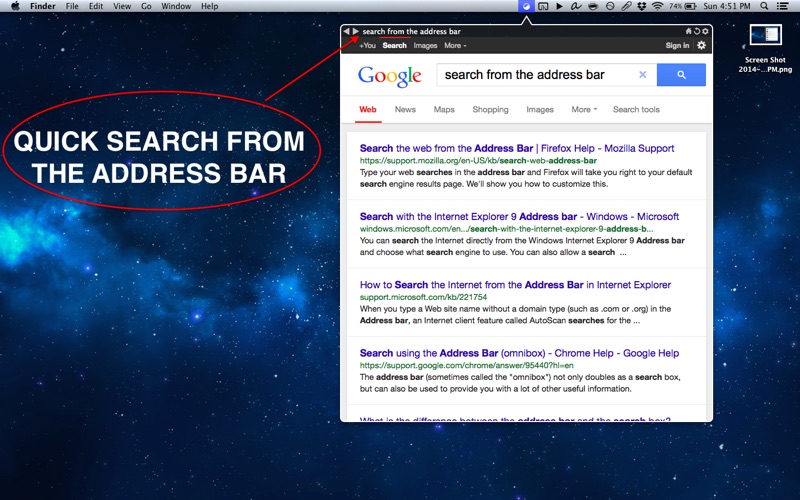The height and width of the screenshot is (500, 800).
Task: Click the blue magnifier search button
Action: click(681, 74)
